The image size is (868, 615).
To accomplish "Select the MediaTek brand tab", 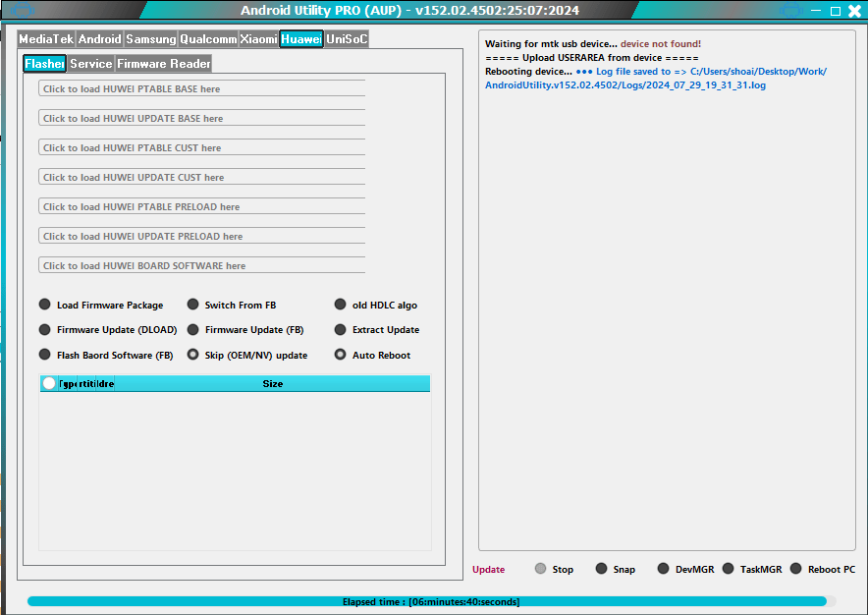I will [x=43, y=39].
